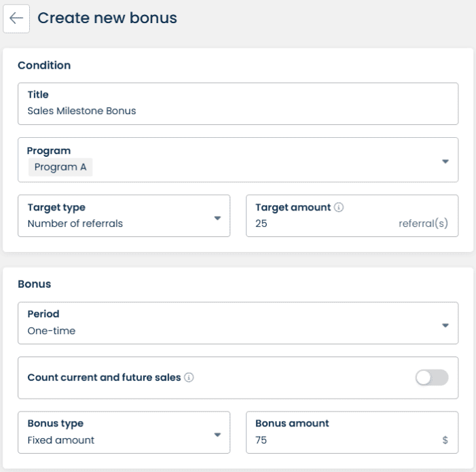Click the Bonus section heading
Viewport: 476px width, 472px height.
pos(34,284)
